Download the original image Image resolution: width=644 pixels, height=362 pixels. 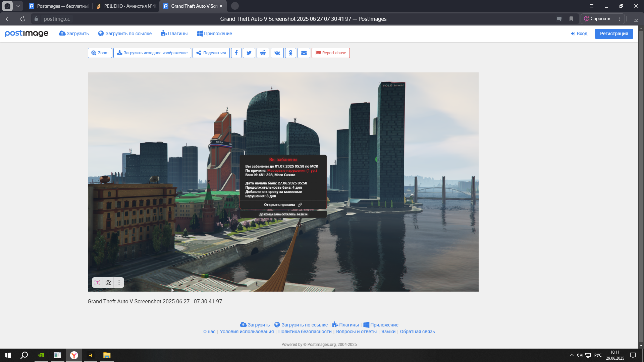152,53
